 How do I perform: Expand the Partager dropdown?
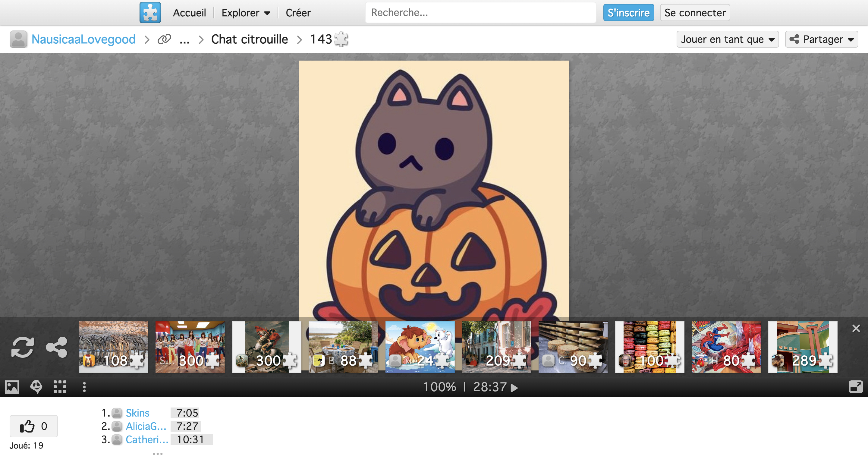point(821,39)
